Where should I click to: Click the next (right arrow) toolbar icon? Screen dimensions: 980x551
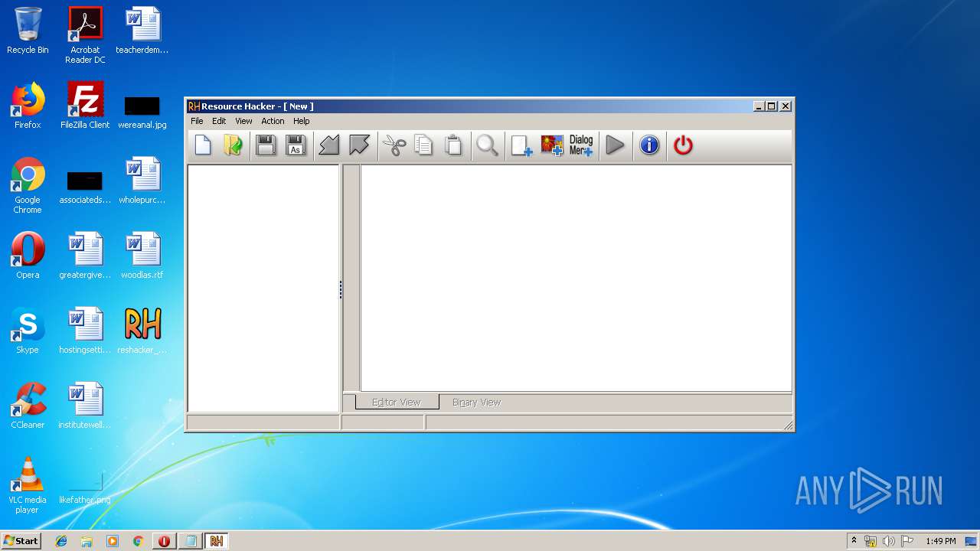pos(359,145)
